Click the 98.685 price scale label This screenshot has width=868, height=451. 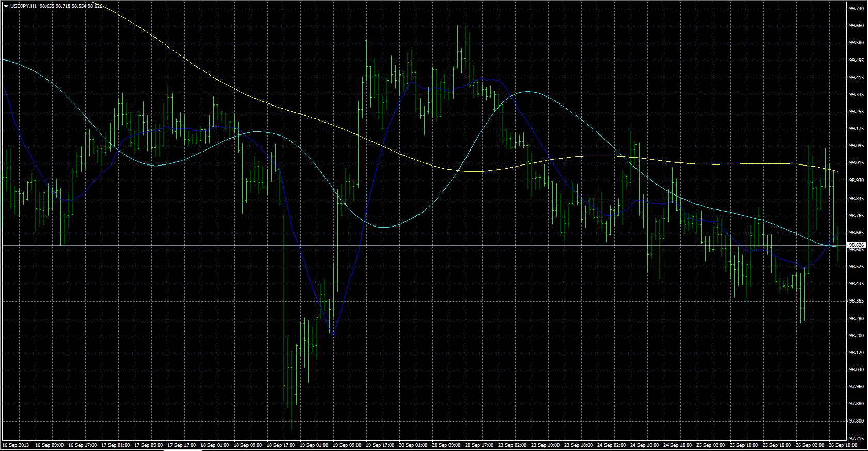pos(856,232)
